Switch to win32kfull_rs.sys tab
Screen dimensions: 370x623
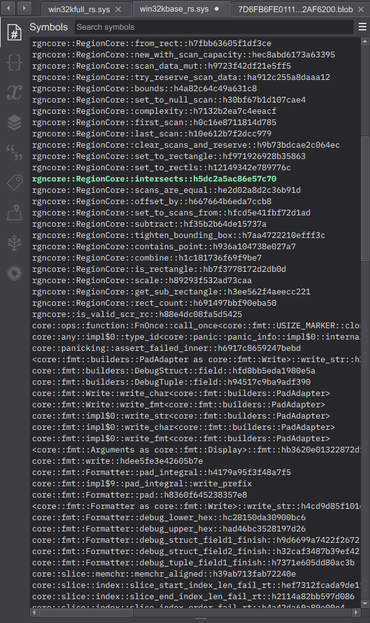pyautogui.click(x=79, y=9)
